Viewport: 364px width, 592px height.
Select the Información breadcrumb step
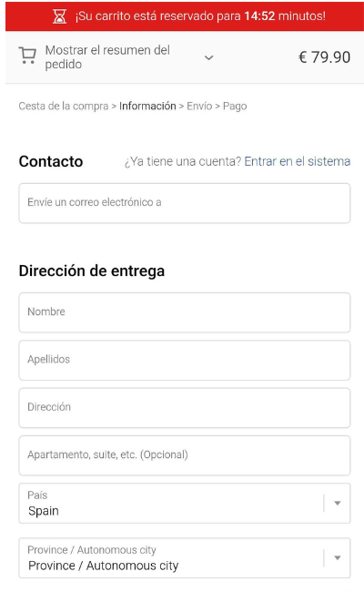coord(147,106)
